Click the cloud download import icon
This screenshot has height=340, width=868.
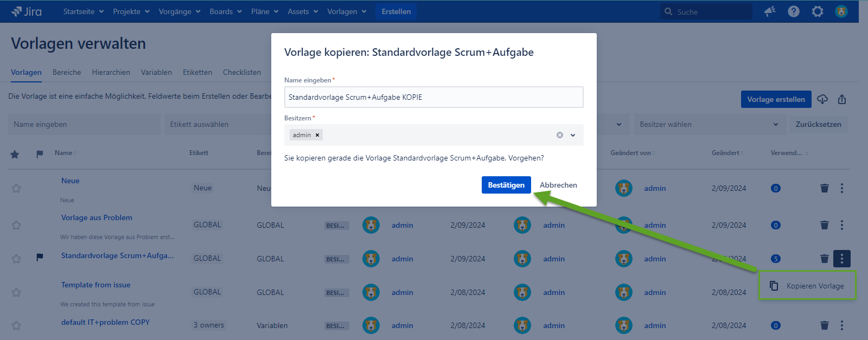822,99
